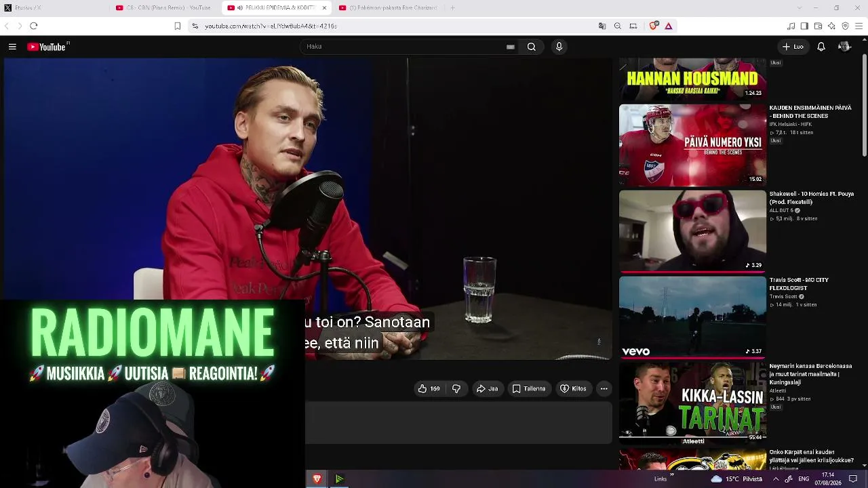This screenshot has width=868, height=488.
Task: Visit Atleetti channel name
Action: click(778, 390)
